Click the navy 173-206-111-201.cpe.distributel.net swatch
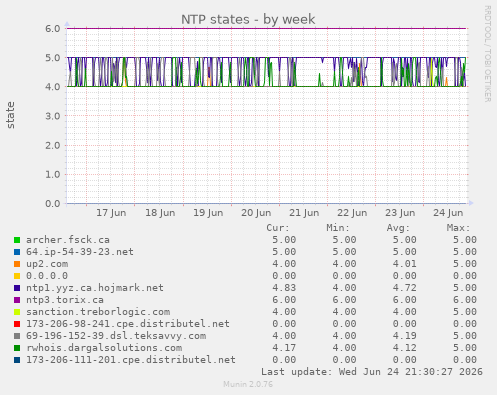497x395 pixels. (17, 360)
